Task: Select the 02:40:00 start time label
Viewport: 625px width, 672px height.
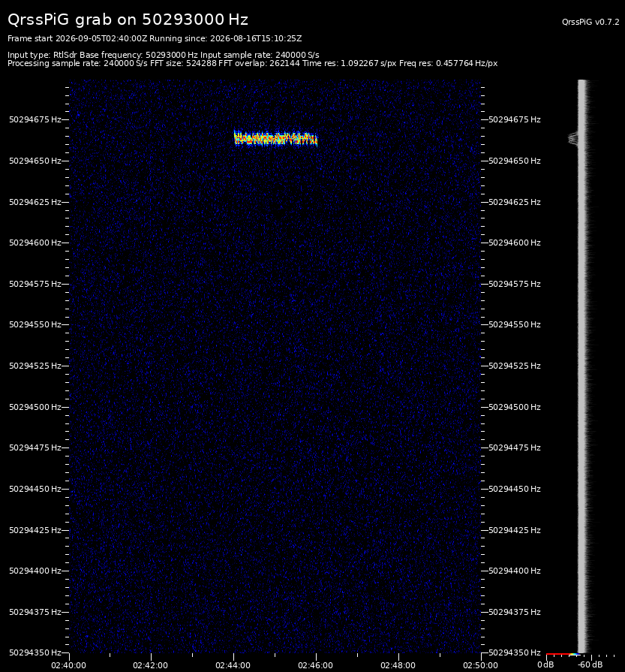Action: pos(68,665)
